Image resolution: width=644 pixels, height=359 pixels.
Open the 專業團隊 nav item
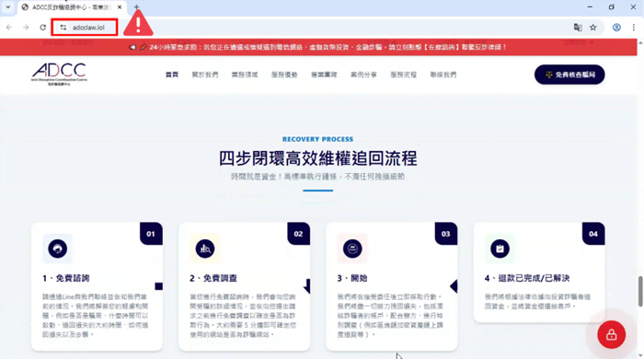tap(324, 75)
